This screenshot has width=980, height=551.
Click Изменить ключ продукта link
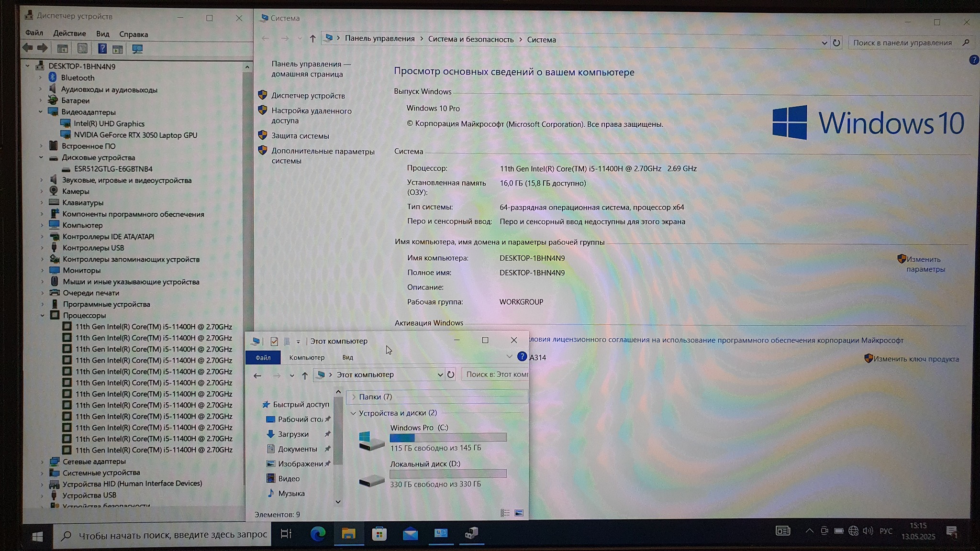point(915,359)
